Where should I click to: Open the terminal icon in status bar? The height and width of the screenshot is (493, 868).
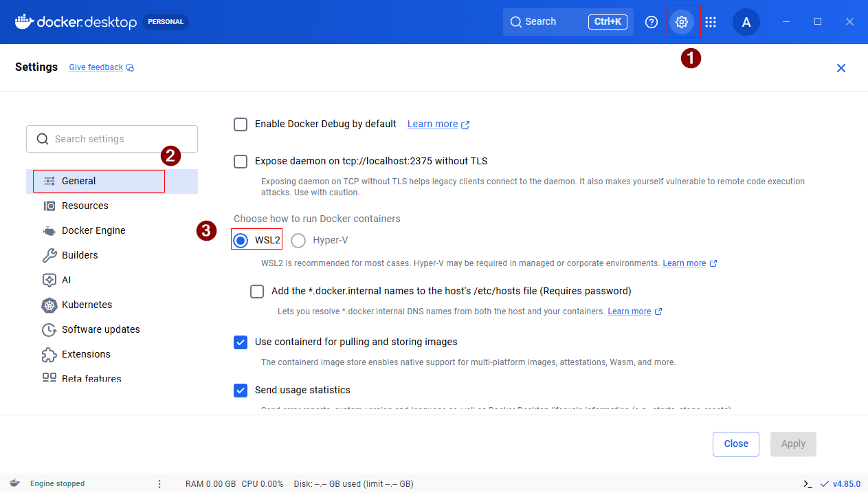[x=808, y=483]
